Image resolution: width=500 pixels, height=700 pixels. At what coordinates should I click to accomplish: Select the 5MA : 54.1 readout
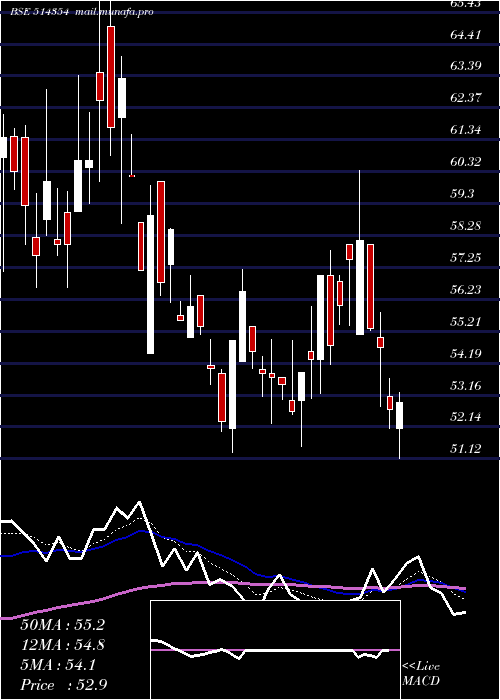58,665
